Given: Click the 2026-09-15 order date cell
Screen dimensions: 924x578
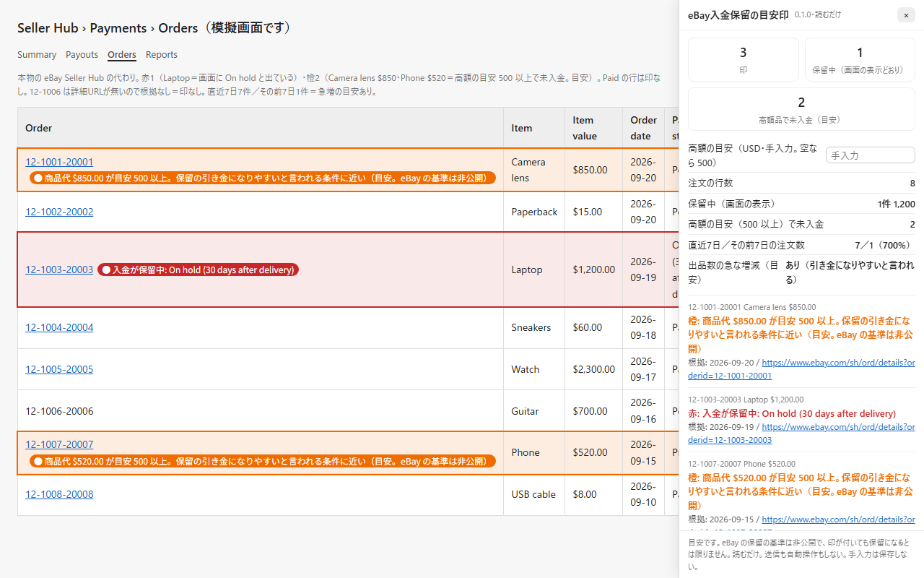Looking at the screenshot, I should click(644, 452).
